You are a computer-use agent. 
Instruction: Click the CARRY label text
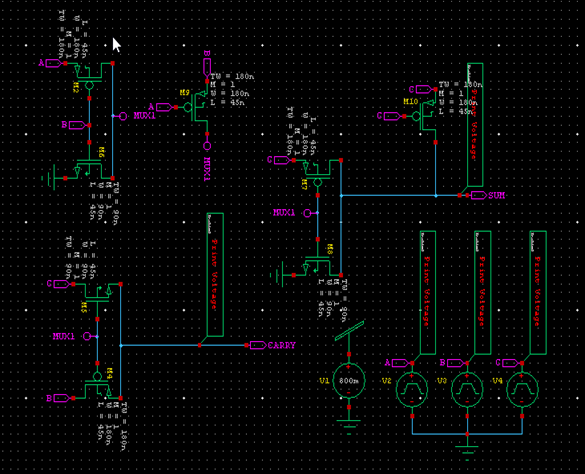tap(282, 345)
